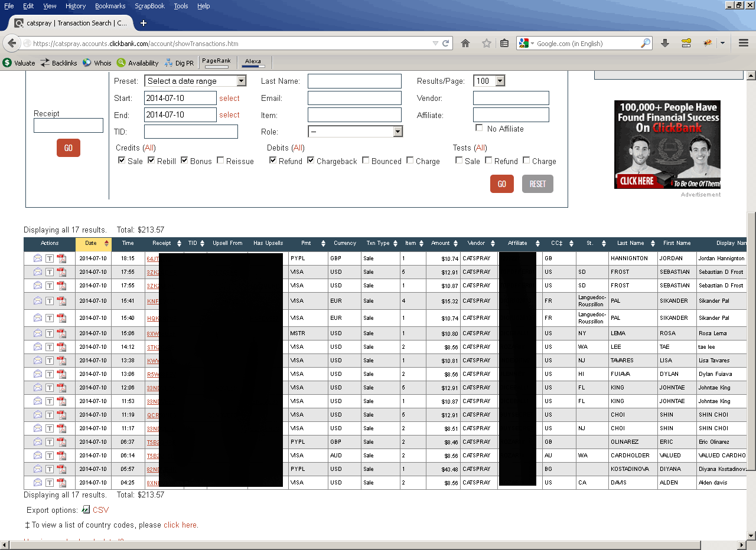Uncheck the Sale credits checkbox

point(122,160)
